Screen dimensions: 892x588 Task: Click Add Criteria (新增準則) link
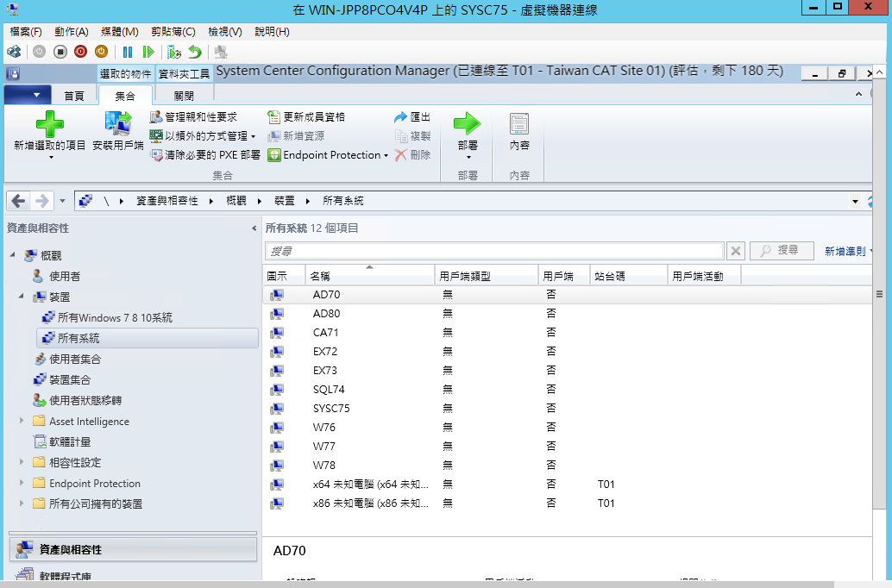[845, 252]
